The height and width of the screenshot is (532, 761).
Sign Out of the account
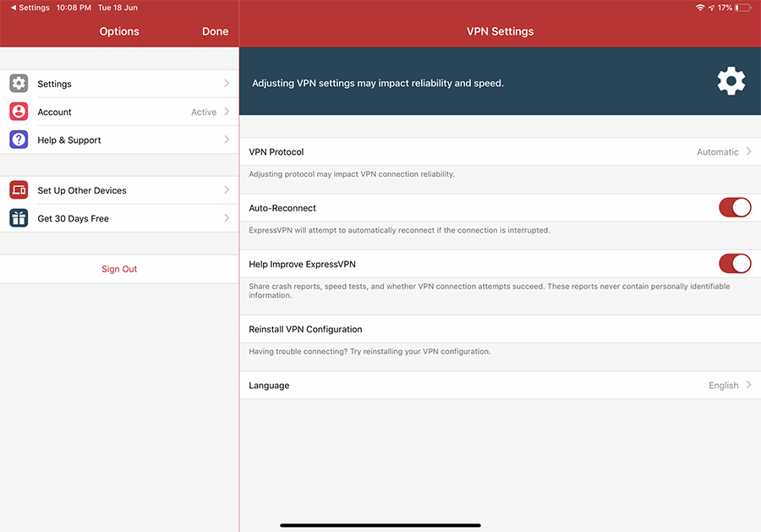119,269
